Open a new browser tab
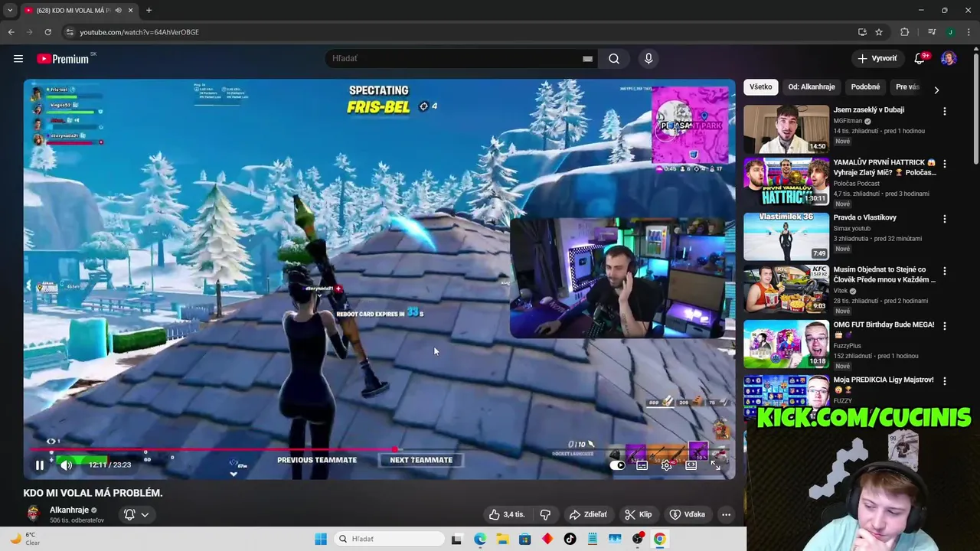The width and height of the screenshot is (980, 551). coord(149,10)
